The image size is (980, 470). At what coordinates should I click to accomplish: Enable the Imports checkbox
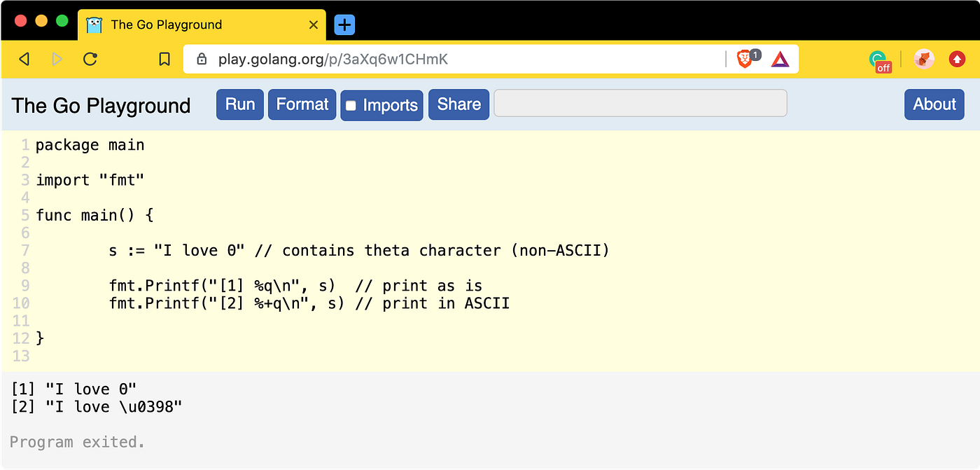[351, 106]
